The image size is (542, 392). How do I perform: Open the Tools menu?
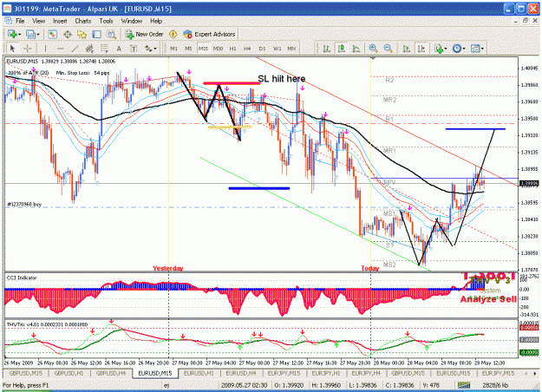[x=106, y=21]
